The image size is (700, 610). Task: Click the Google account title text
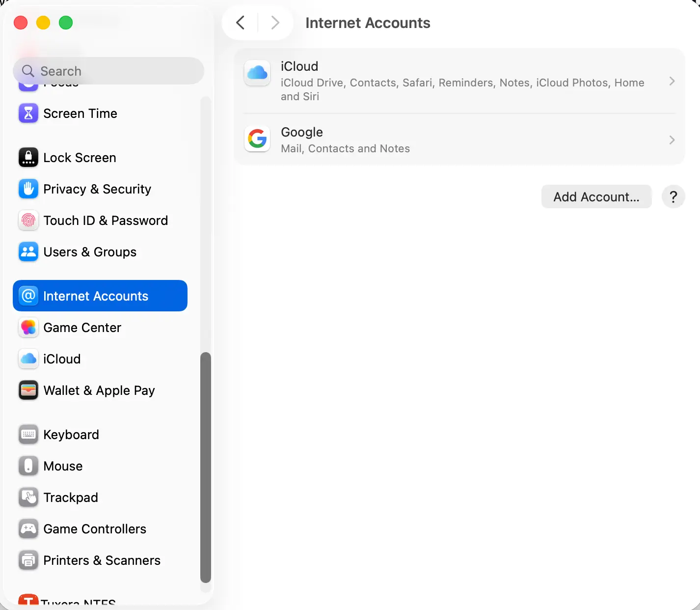click(302, 132)
